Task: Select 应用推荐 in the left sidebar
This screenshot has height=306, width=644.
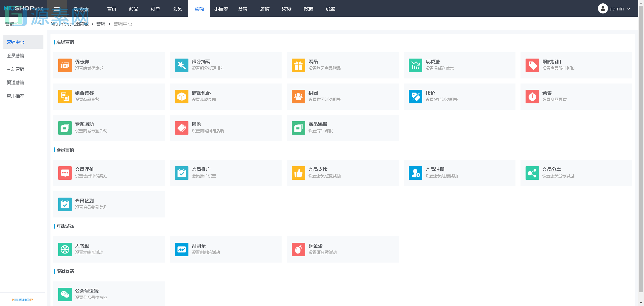Action: click(15, 96)
